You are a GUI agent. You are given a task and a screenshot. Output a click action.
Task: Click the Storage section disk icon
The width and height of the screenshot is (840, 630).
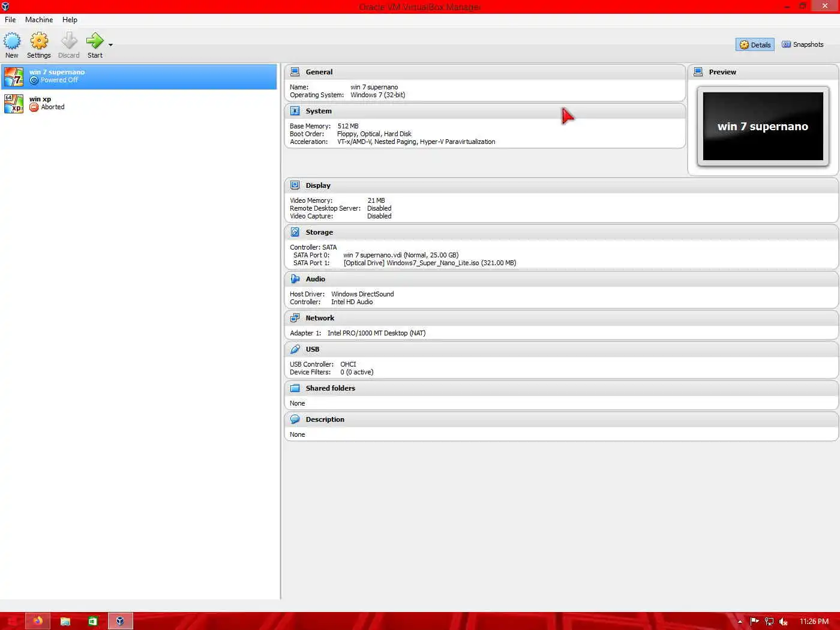[295, 232]
